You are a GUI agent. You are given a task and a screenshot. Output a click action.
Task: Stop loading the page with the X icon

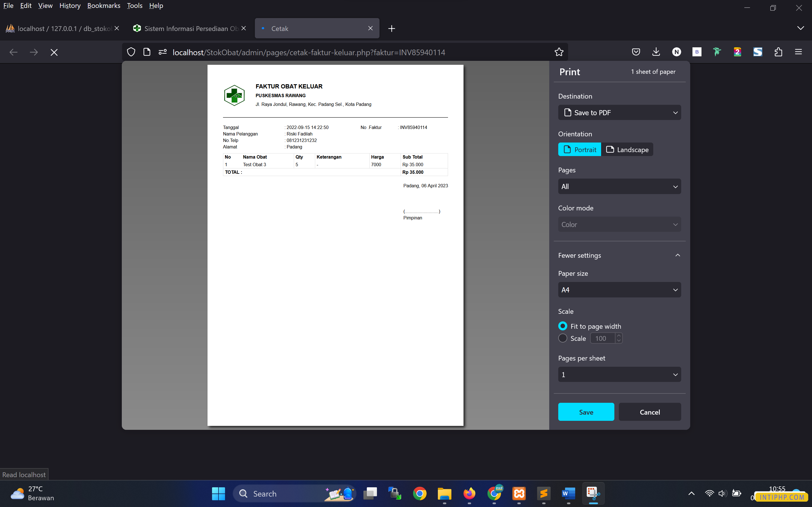pyautogui.click(x=54, y=52)
